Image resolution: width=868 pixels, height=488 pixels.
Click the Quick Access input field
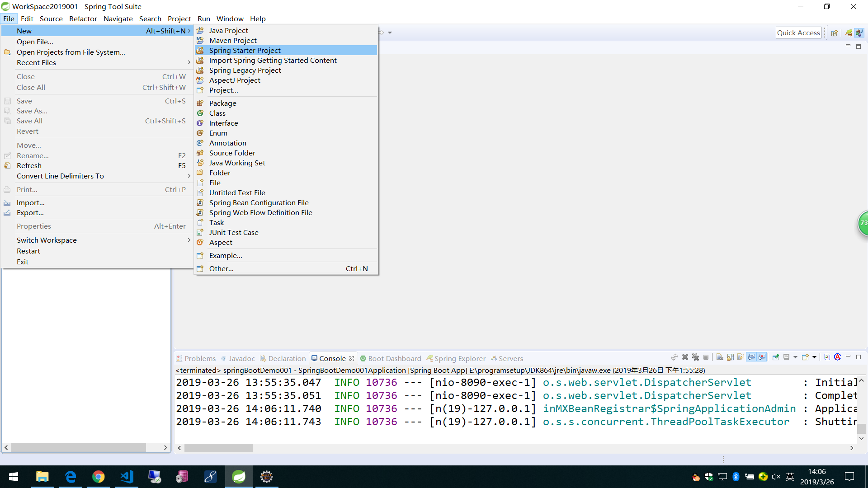click(x=798, y=33)
